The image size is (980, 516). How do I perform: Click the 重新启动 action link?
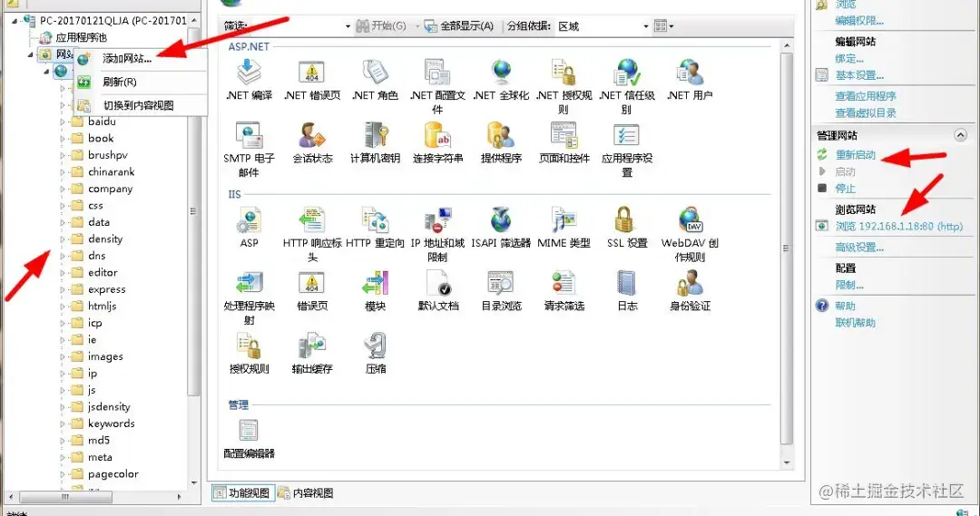click(x=856, y=155)
